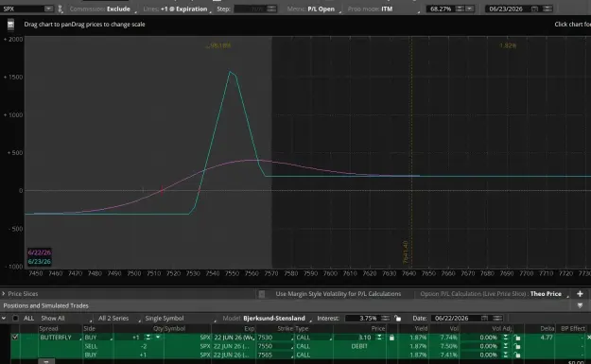Open the 7550 strike dropdown
This screenshot has width=591, height=364.
pos(275,346)
